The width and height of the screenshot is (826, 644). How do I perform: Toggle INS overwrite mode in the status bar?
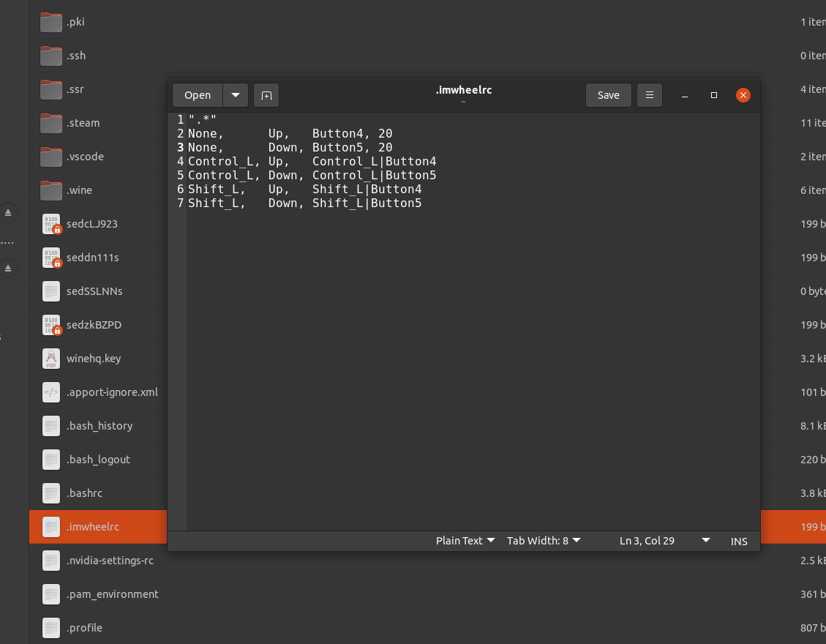tap(738, 541)
